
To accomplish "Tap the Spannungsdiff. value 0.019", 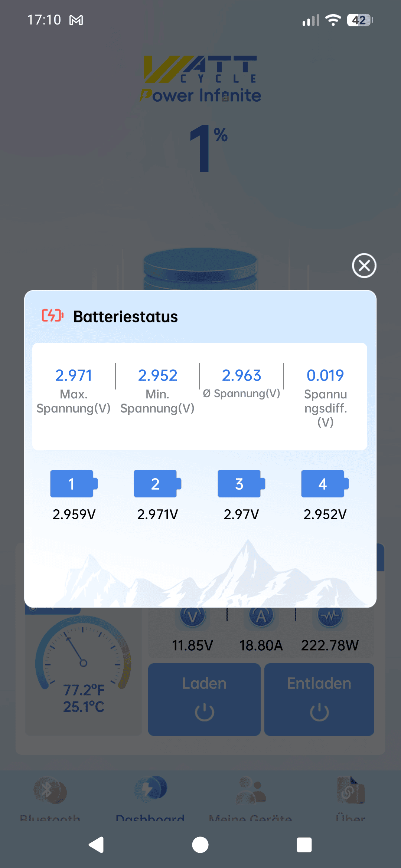I will (325, 375).
